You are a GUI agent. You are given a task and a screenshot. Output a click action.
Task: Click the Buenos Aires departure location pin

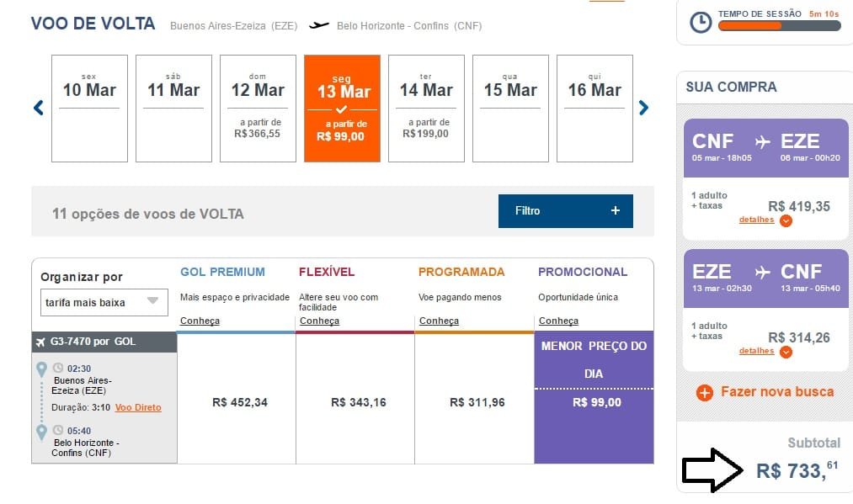[x=41, y=369]
